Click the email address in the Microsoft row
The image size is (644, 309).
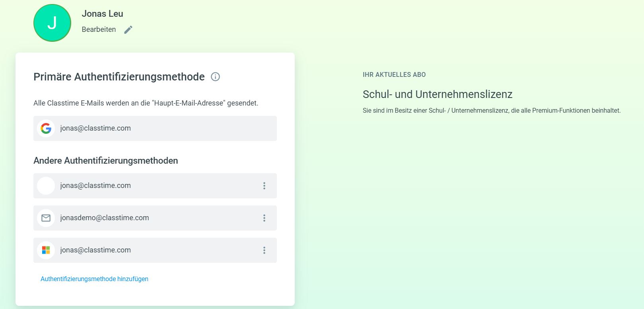(95, 250)
